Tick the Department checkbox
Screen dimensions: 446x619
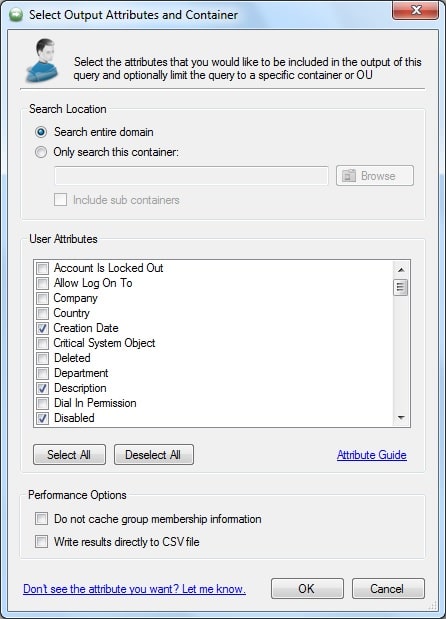[42, 373]
